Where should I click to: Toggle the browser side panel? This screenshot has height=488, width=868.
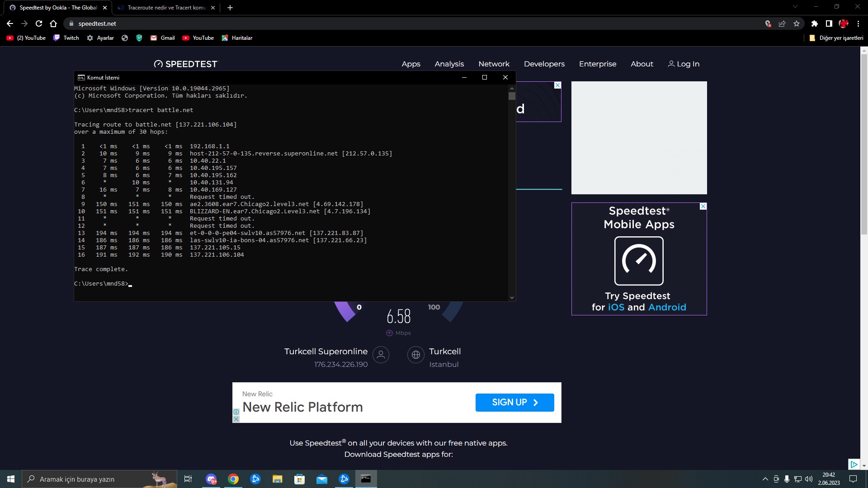[x=829, y=23]
